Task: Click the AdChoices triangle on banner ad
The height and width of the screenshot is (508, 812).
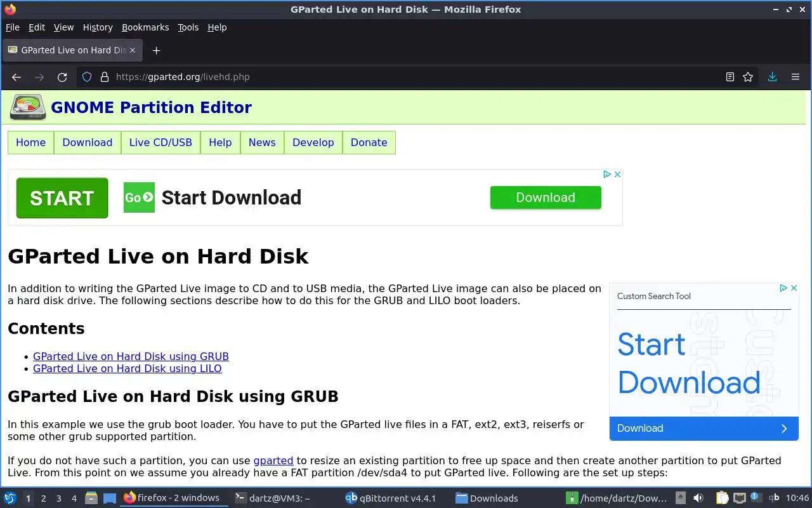Action: point(607,174)
